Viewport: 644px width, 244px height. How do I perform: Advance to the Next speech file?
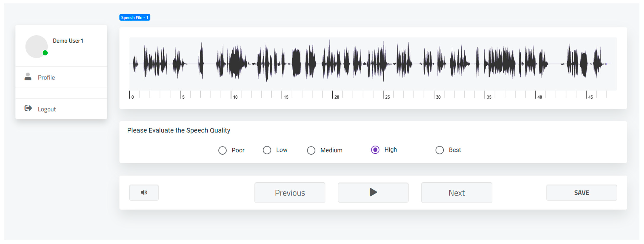[456, 192]
